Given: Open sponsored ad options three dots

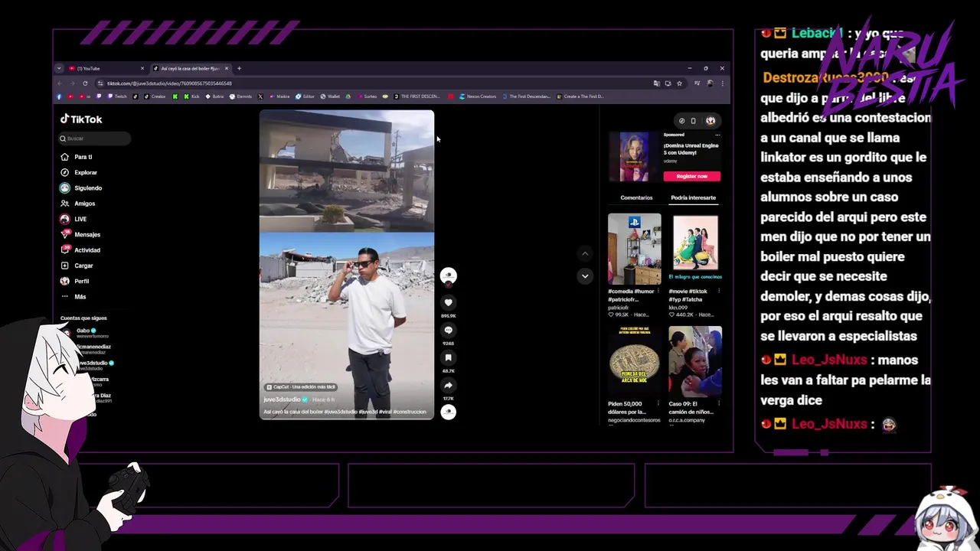Looking at the screenshot, I should [717, 135].
